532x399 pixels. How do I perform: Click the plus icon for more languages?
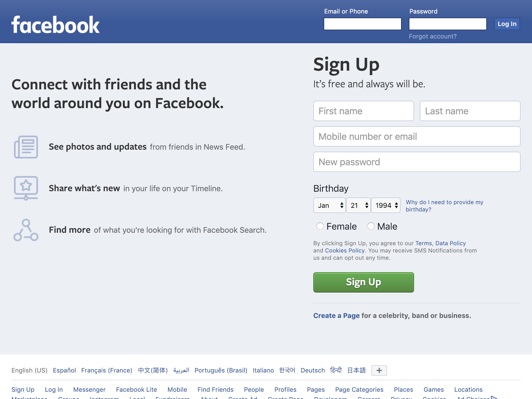pos(379,370)
